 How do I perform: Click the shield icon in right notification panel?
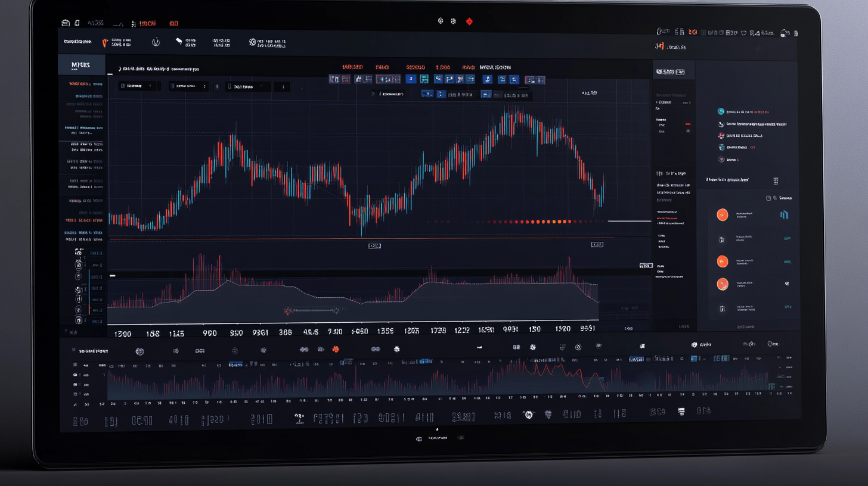tap(722, 160)
